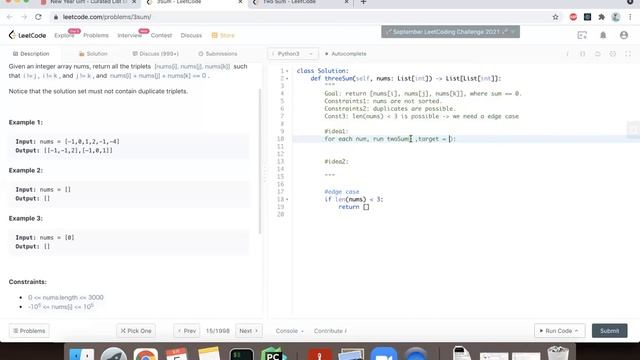The image size is (640, 360).
Task: Click the 'Example 1:' heading text
Action: [x=26, y=122]
